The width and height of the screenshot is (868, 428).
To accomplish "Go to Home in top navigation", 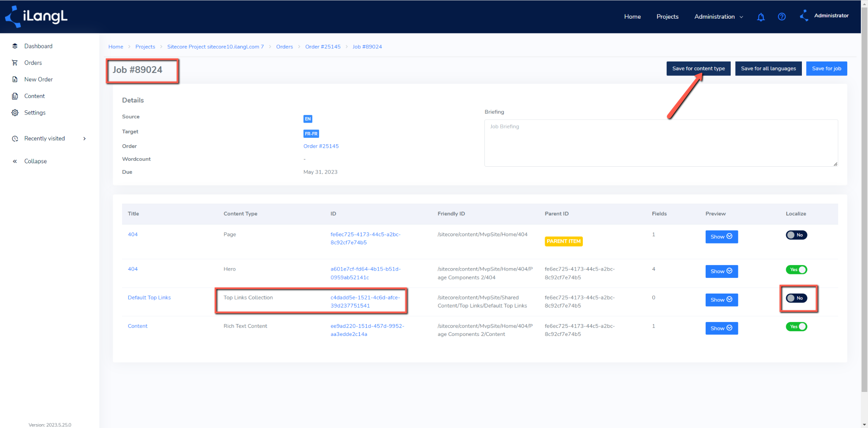I will 632,17.
